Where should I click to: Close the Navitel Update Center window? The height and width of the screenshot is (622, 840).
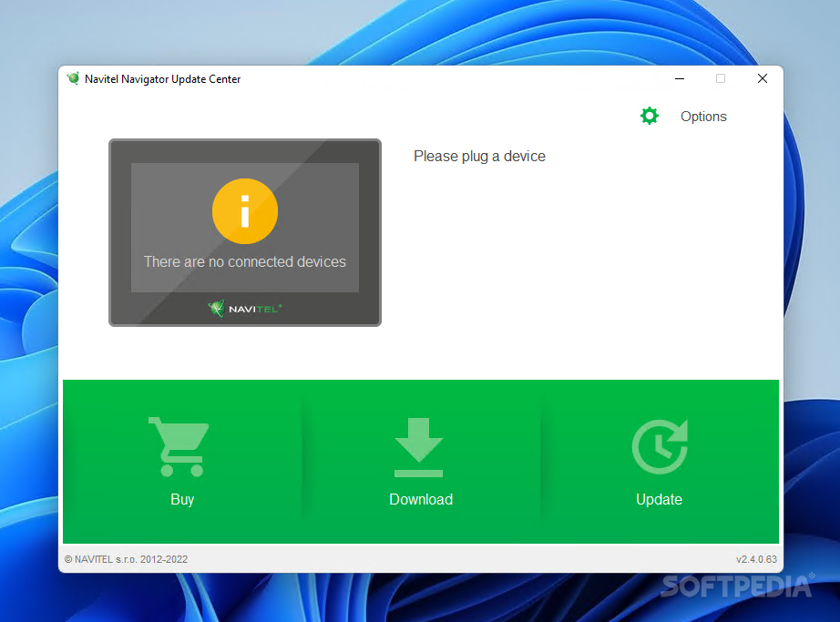[763, 78]
